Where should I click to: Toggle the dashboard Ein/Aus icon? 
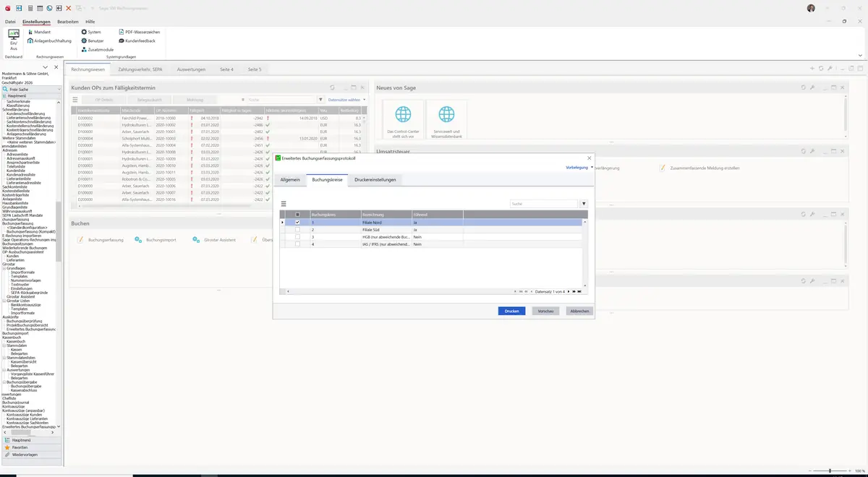coord(14,39)
